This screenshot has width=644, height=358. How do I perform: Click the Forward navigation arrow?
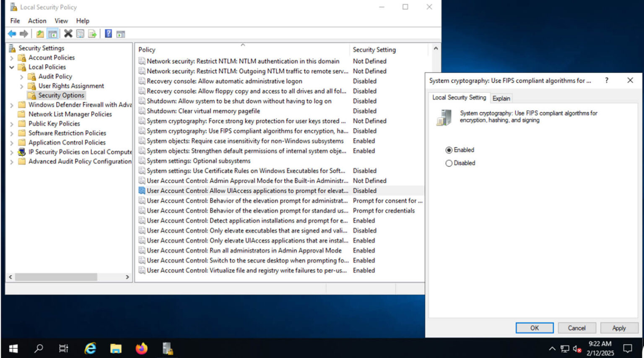24,34
